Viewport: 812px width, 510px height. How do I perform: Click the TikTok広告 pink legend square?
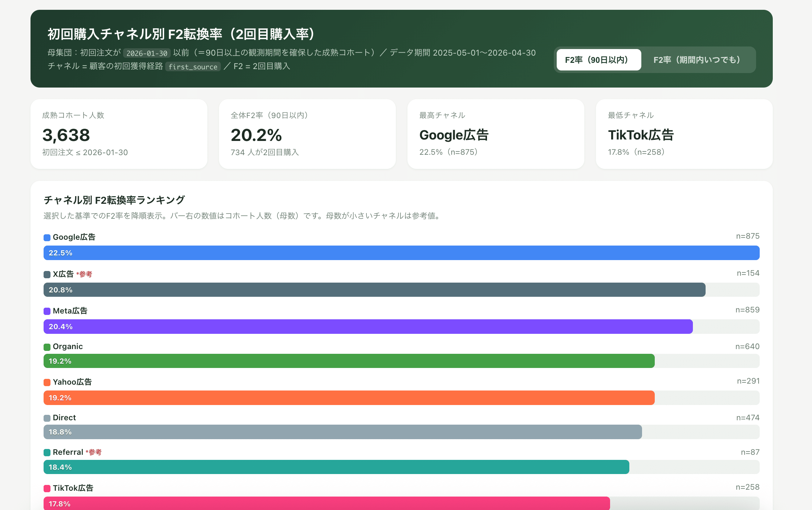(x=47, y=488)
